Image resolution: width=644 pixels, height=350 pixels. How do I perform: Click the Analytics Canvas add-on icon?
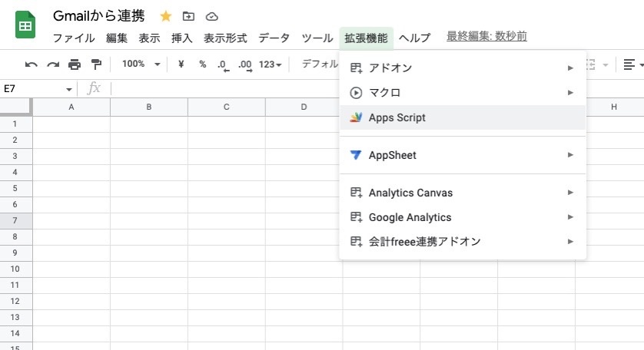coord(356,193)
